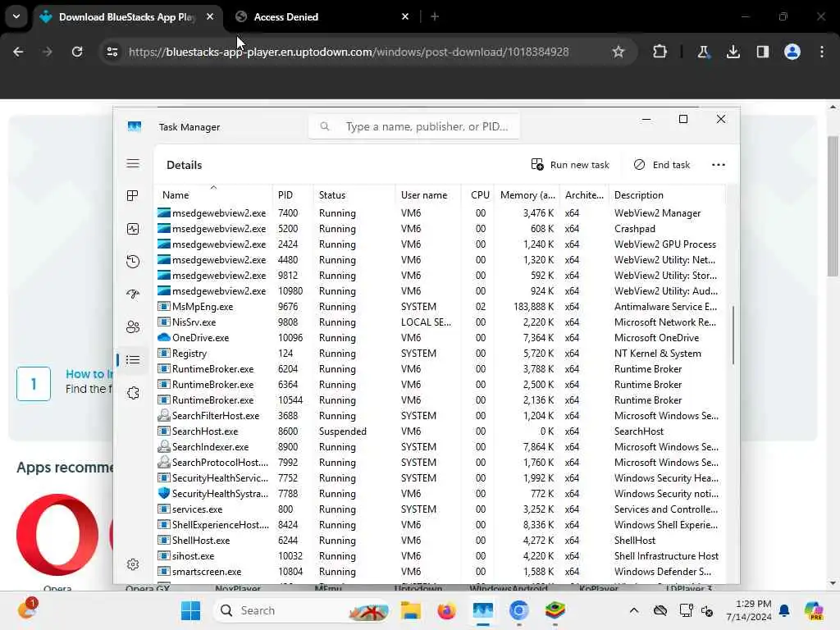
Task: Sort processes by PID column
Action: 293,195
